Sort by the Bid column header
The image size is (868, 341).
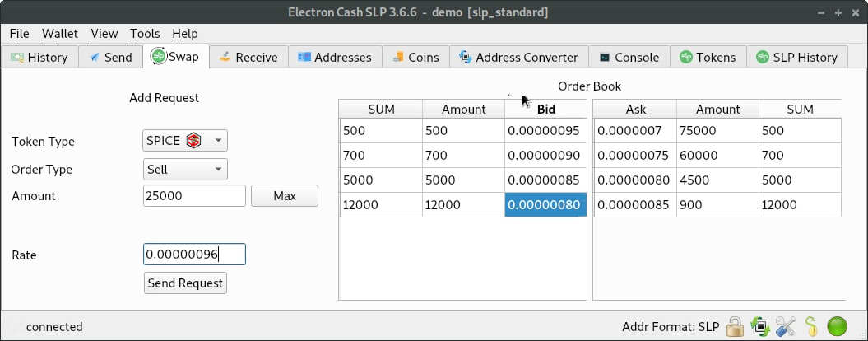point(545,110)
